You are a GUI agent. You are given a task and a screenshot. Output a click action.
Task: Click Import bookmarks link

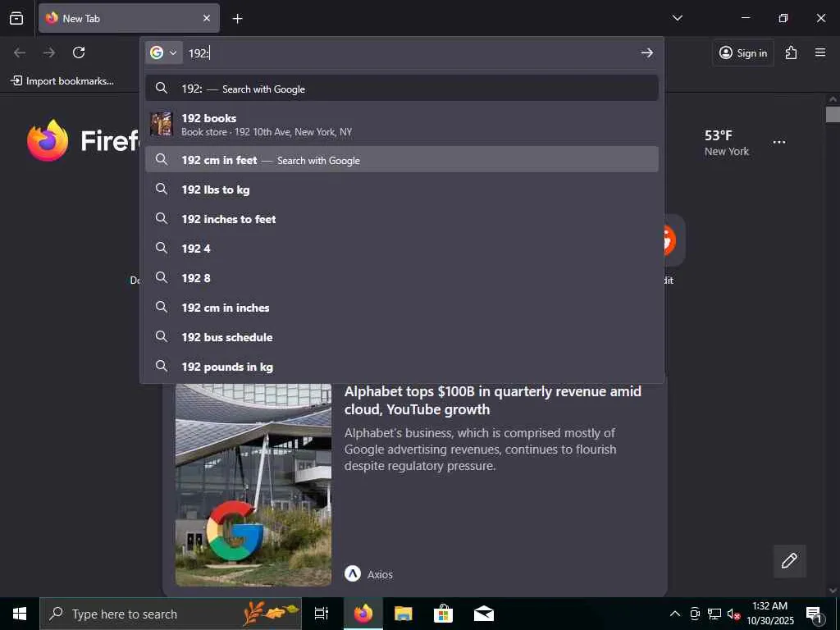point(62,81)
